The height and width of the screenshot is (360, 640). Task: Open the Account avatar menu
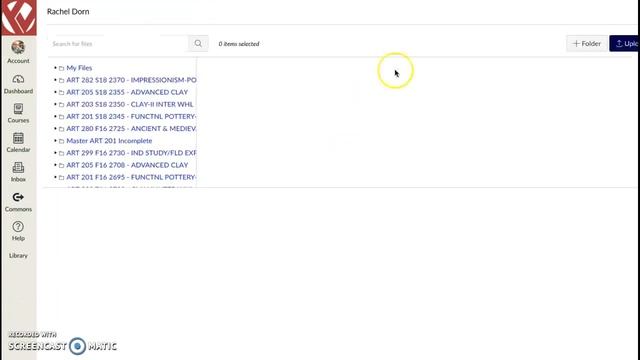[x=18, y=47]
